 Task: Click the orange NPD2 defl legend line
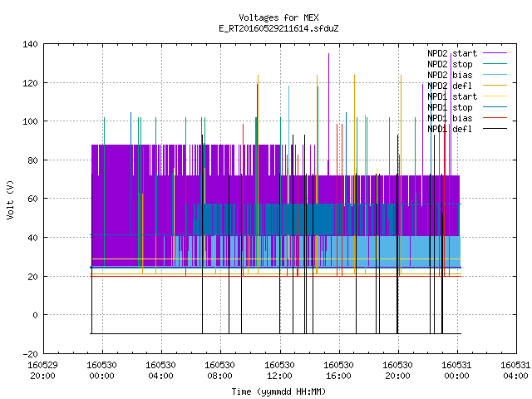(495, 86)
